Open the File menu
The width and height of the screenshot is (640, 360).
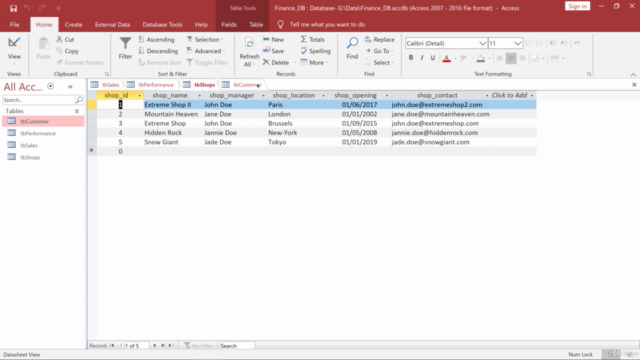(x=15, y=24)
